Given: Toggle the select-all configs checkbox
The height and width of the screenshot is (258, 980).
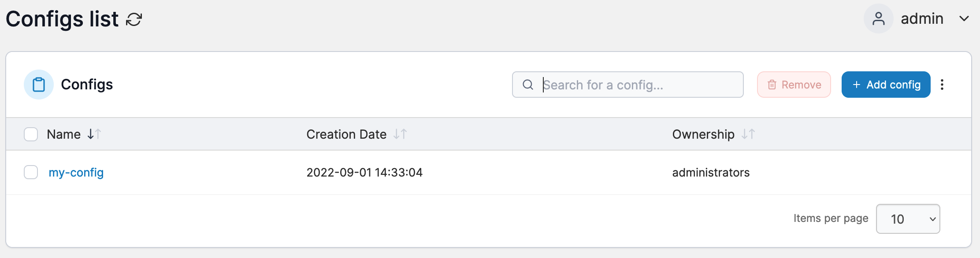Looking at the screenshot, I should pos(31,134).
